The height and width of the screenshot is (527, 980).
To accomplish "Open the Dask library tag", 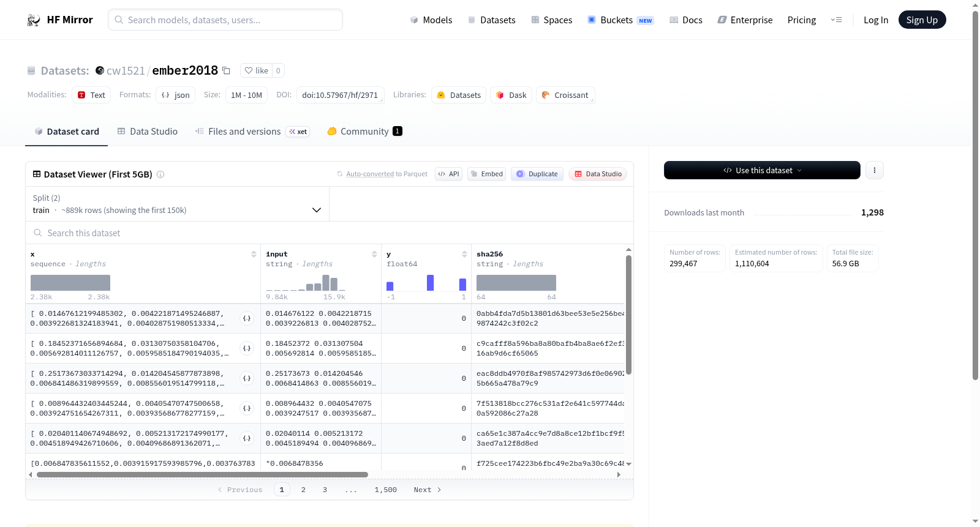I will (511, 95).
